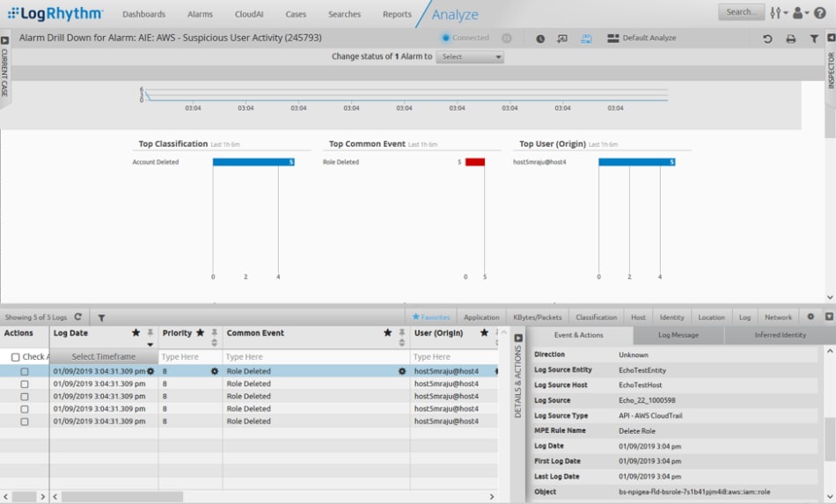Collapse the grid panel using the corner arrow
This screenshot has height=504, width=836.
point(829,317)
